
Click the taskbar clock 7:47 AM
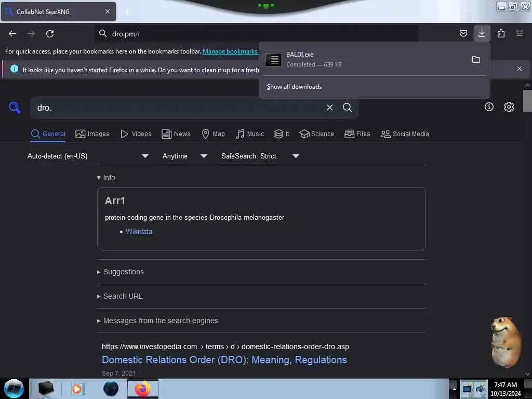pos(506,389)
